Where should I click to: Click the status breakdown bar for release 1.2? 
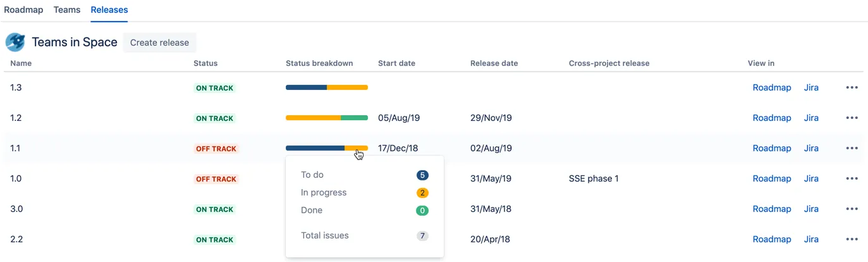point(327,118)
